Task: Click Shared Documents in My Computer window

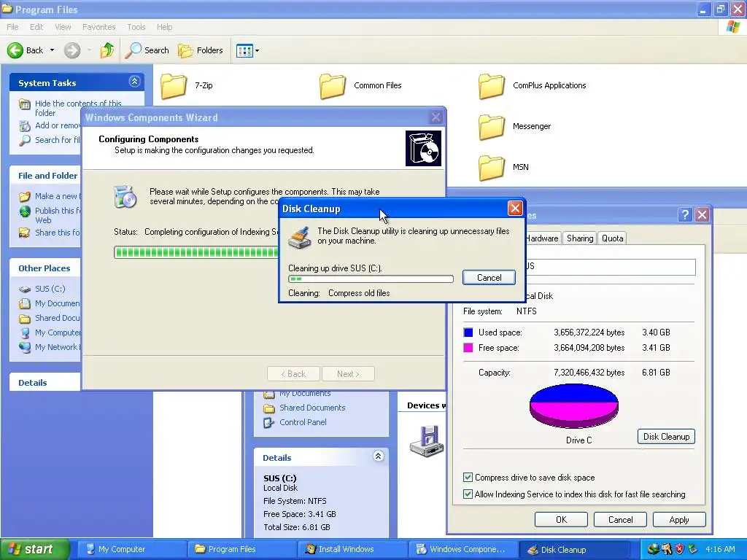Action: point(312,408)
